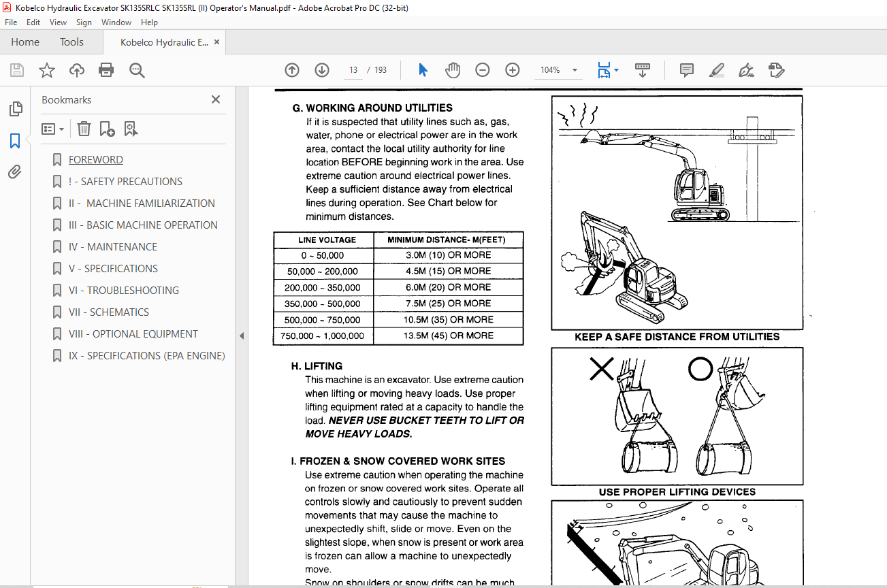Open the File menu
The image size is (887, 588).
(11, 22)
